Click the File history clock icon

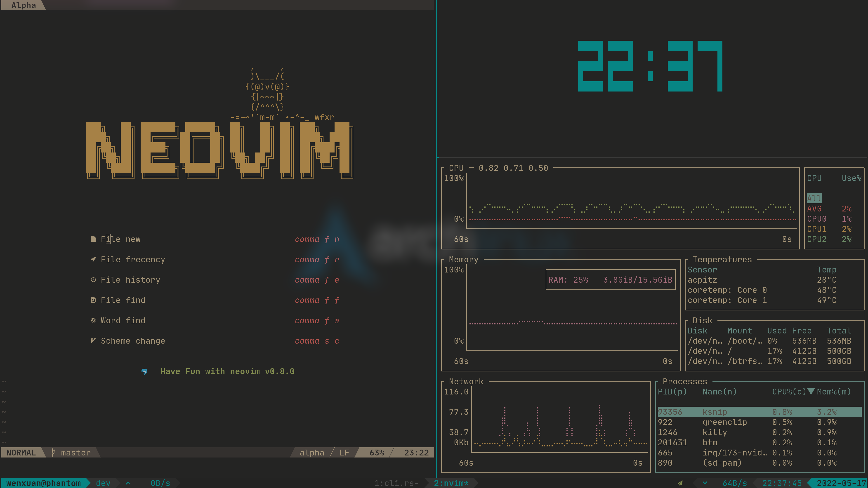click(x=93, y=280)
